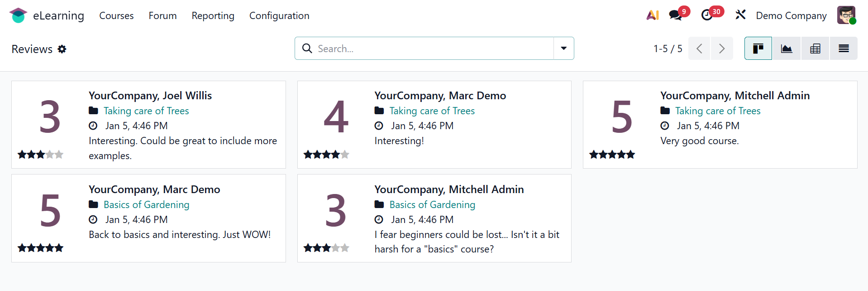Go to the next page of reviews

pos(722,48)
